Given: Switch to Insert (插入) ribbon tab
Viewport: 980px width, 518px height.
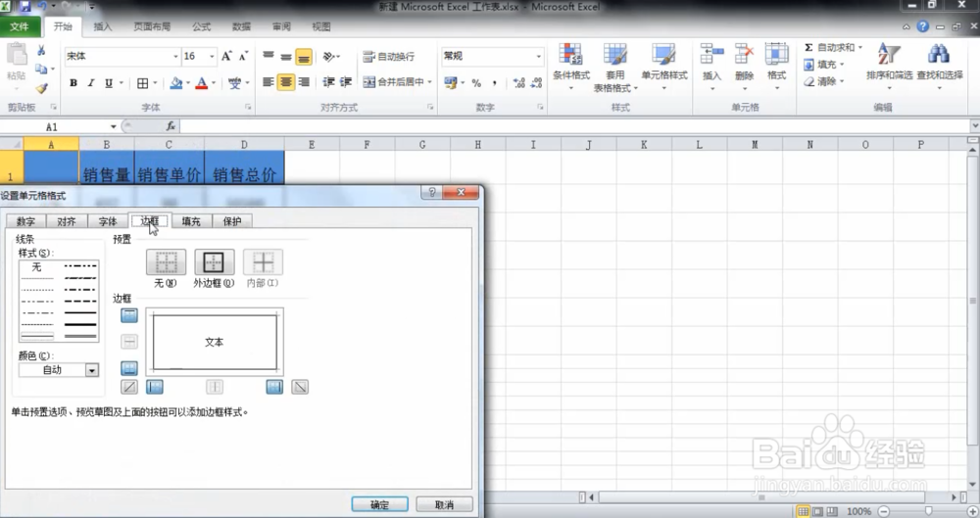Looking at the screenshot, I should click(103, 26).
